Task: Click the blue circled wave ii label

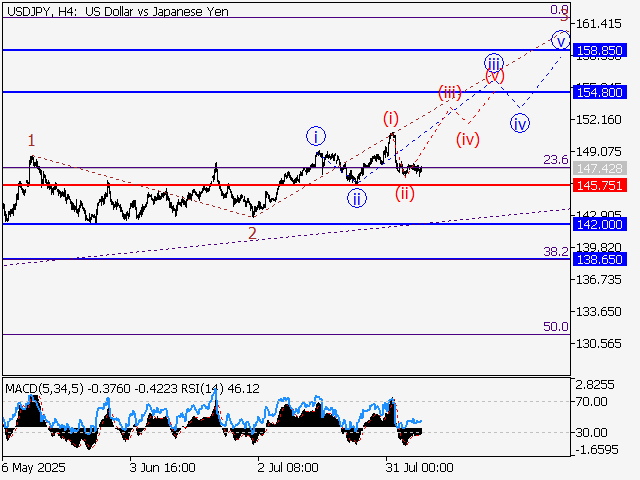Action: pyautogui.click(x=357, y=197)
